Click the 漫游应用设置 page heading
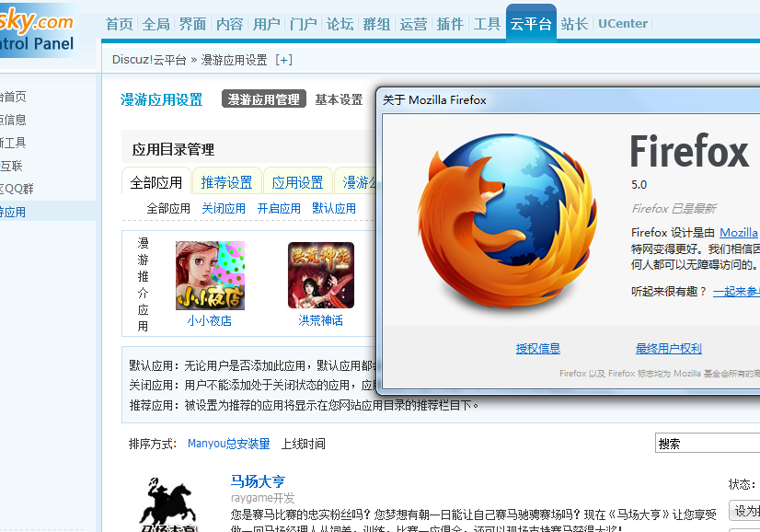The width and height of the screenshot is (760, 532). 161,100
